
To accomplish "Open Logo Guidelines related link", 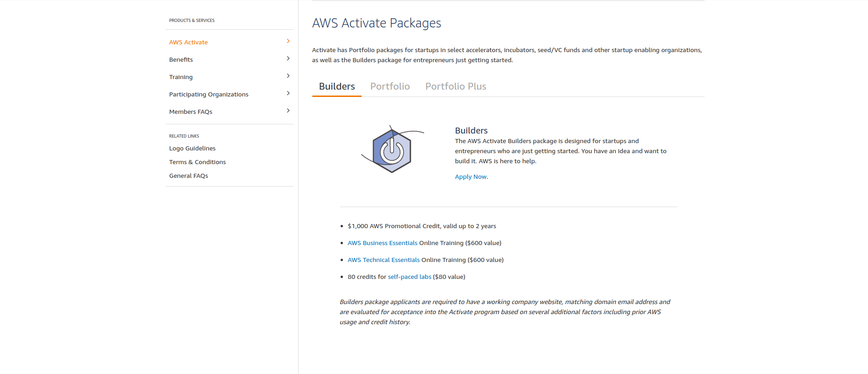I will pos(192,149).
